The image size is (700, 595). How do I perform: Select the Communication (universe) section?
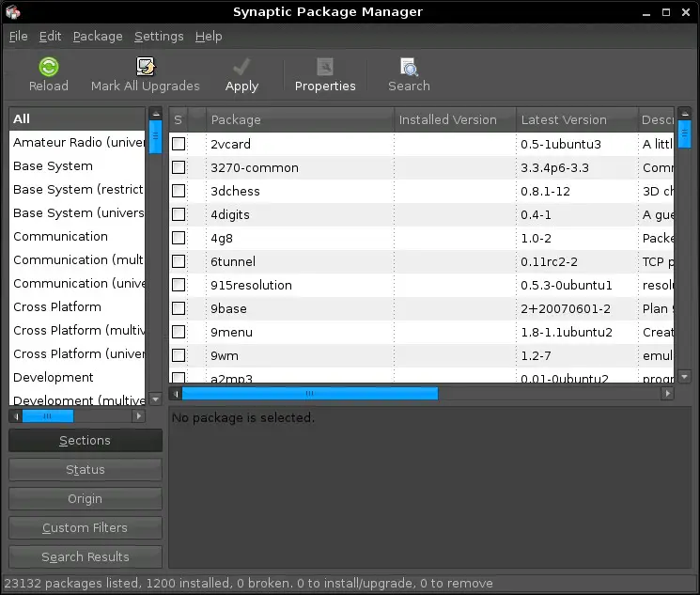pos(77,283)
